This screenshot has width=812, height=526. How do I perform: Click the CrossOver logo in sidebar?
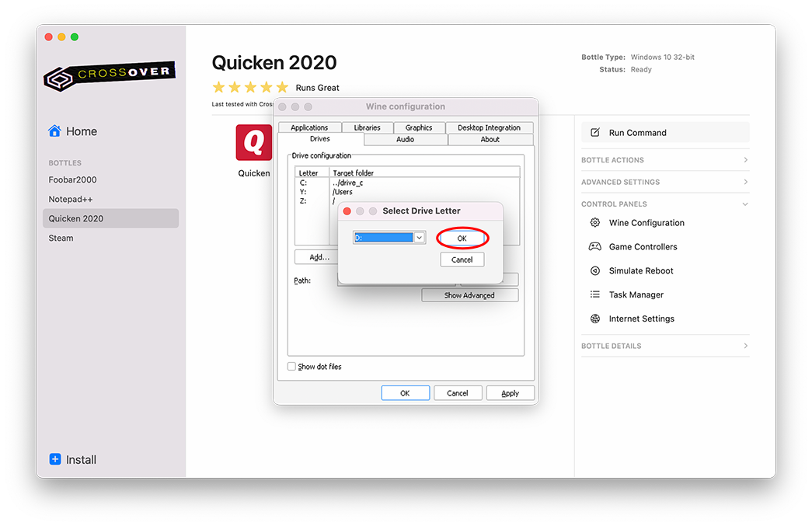pos(110,76)
